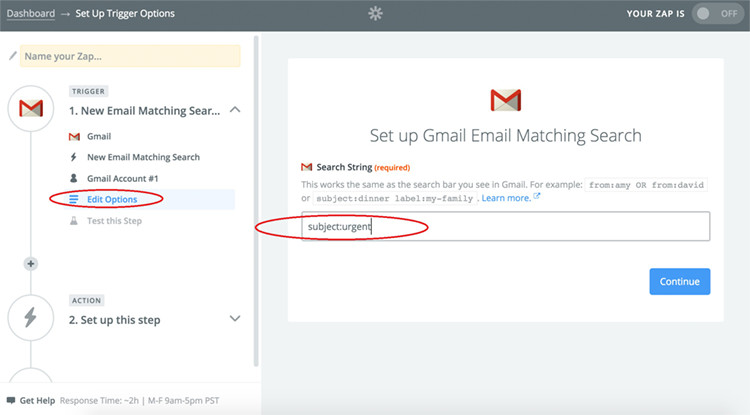Click the large Gmail logo in setup panel
This screenshot has width=750, height=415.
point(505,100)
